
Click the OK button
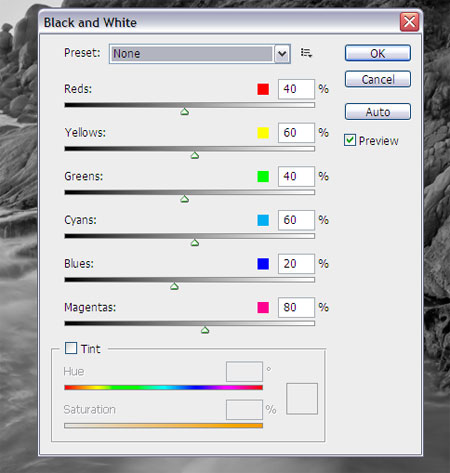point(378,53)
